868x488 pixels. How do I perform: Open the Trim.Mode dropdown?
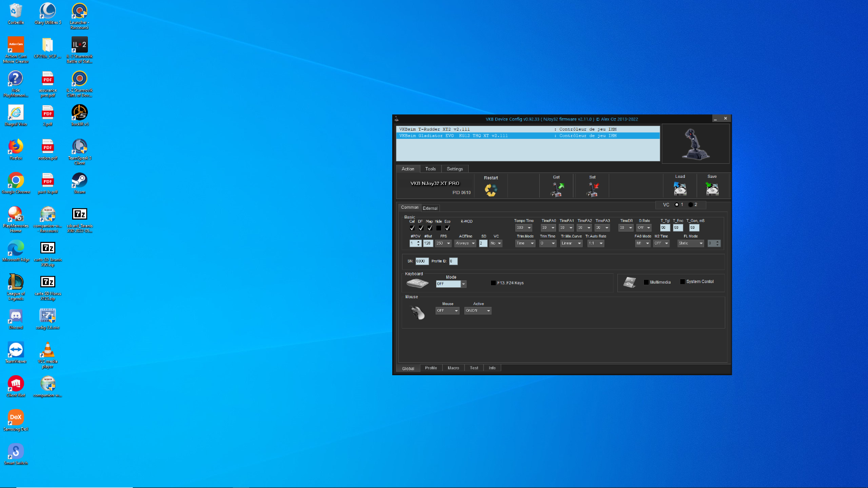click(525, 243)
